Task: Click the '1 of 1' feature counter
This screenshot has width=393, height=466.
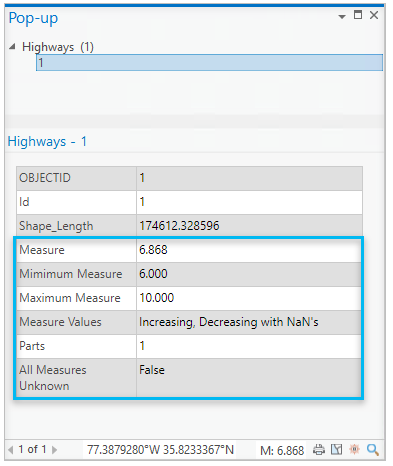Action: click(x=32, y=449)
